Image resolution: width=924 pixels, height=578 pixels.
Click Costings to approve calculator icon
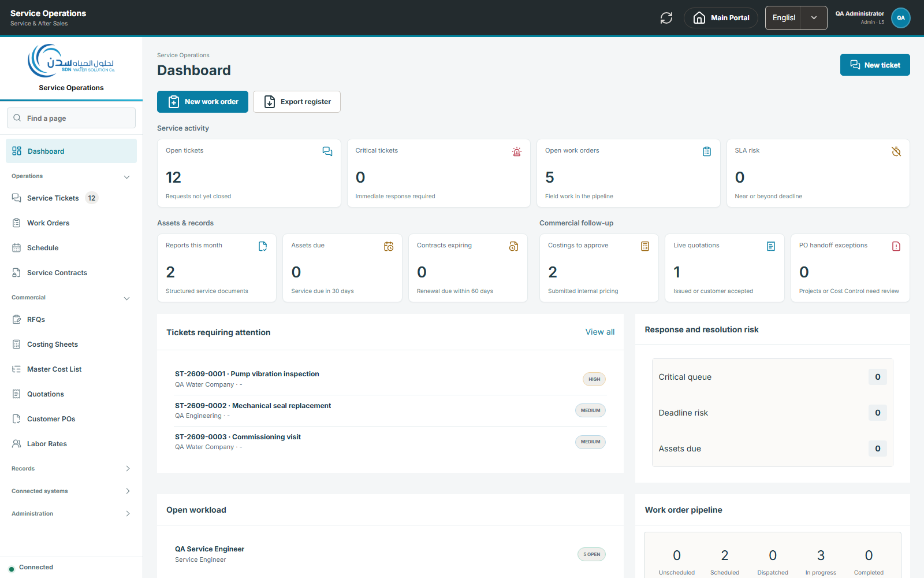pos(645,246)
